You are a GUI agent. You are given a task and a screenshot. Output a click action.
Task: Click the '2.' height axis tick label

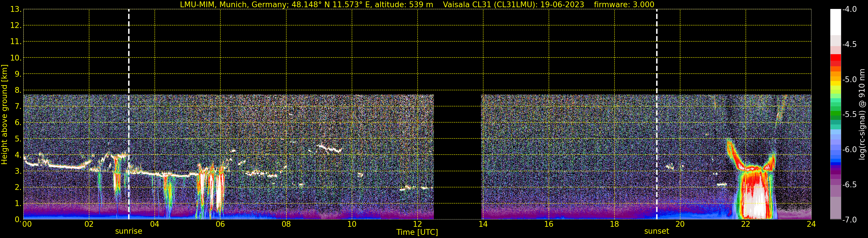[18, 188]
